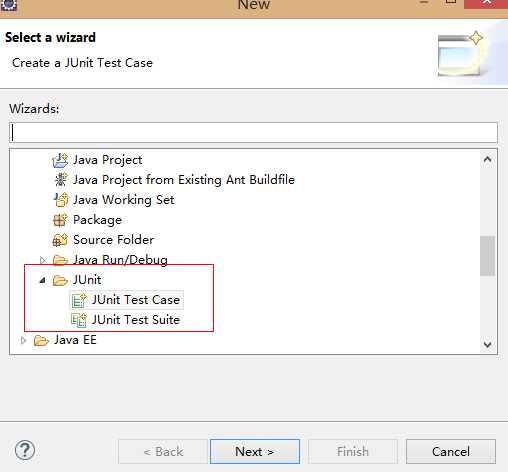508x472 pixels.
Task: Select the JUnit Test Case icon
Action: [x=79, y=300]
